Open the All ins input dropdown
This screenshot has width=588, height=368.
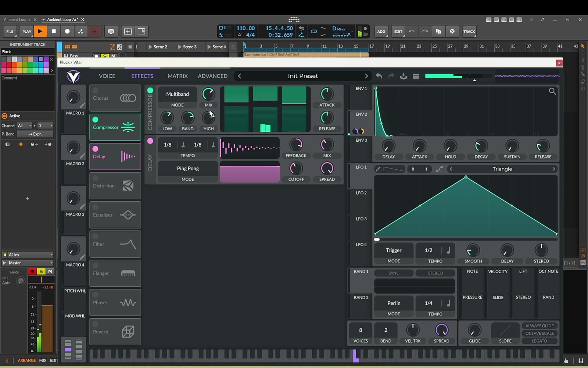click(28, 255)
